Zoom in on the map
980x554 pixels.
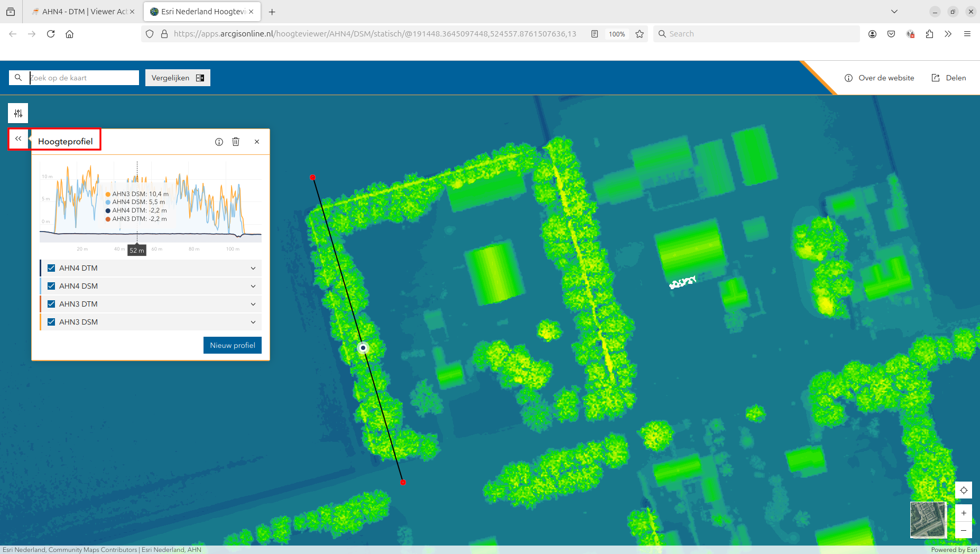(964, 513)
